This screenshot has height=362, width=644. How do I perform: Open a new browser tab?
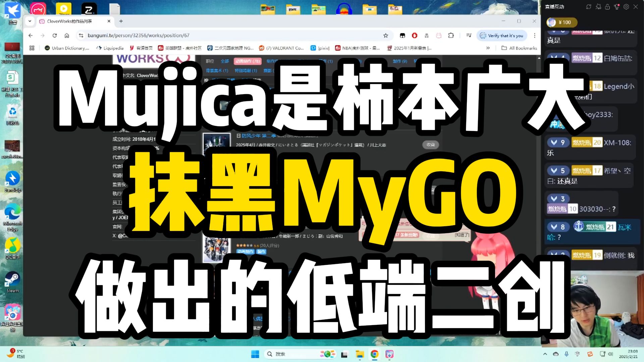pyautogui.click(x=121, y=21)
